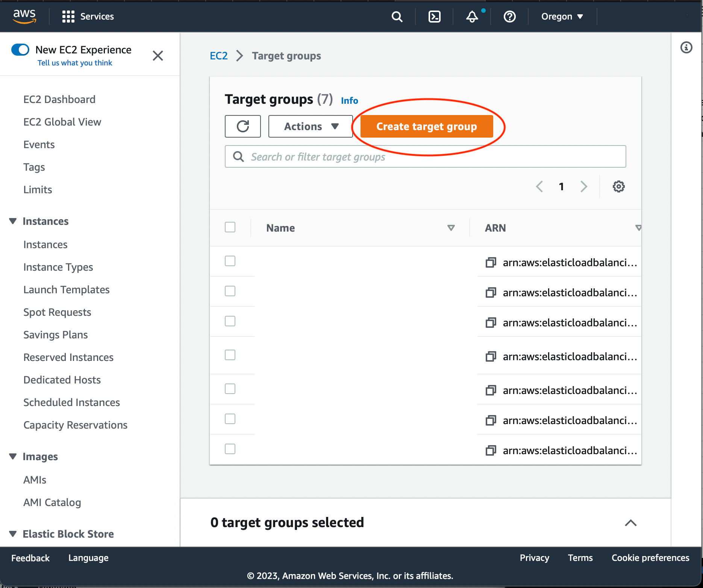Open the Actions dropdown
Image resolution: width=703 pixels, height=588 pixels.
311,126
